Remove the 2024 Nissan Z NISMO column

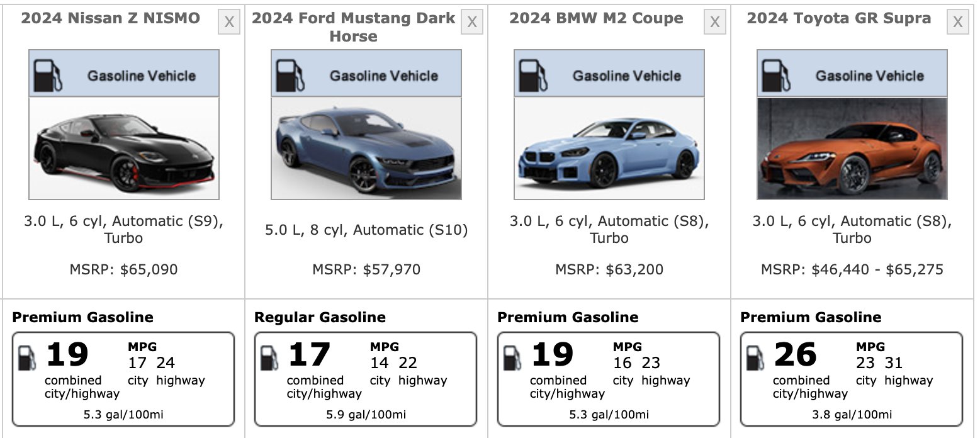click(x=229, y=23)
